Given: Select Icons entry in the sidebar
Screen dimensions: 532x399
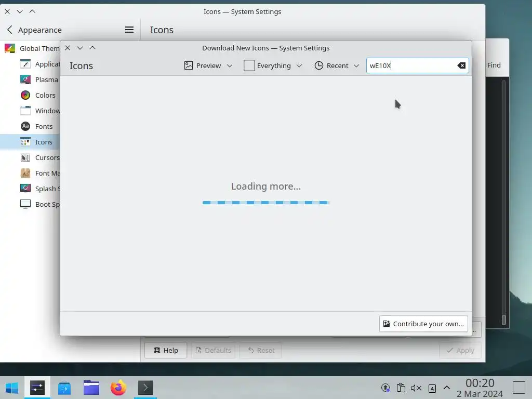Looking at the screenshot, I should [x=31, y=142].
